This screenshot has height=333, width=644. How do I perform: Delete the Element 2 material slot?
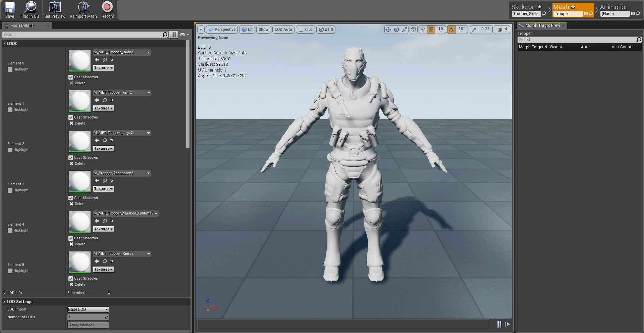[x=77, y=163]
